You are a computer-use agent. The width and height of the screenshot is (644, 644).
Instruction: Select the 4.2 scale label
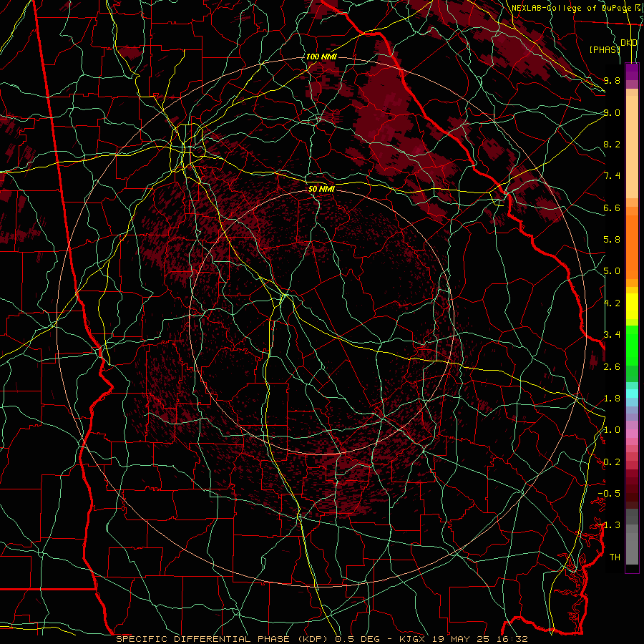click(612, 303)
